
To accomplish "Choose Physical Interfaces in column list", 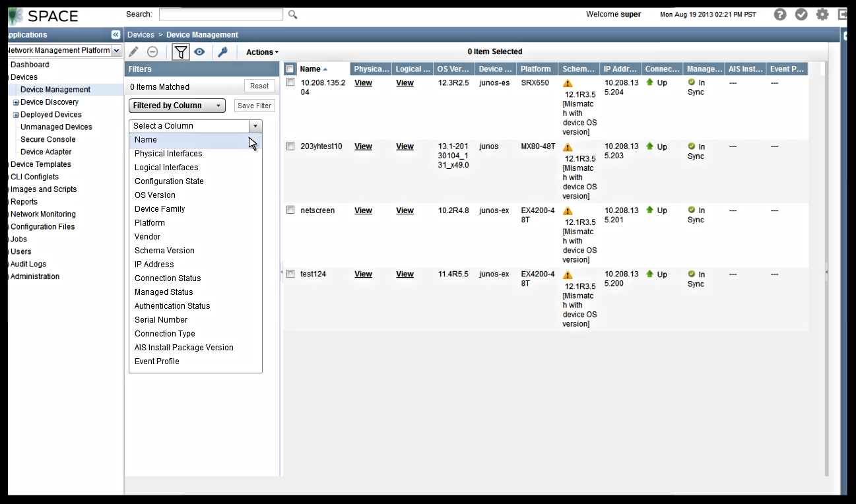I will point(195,154).
